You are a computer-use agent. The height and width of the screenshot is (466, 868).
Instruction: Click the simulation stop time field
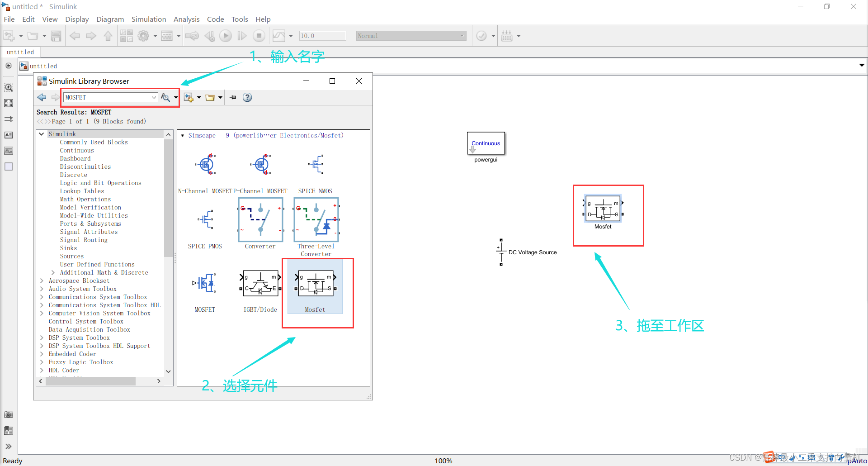point(323,36)
